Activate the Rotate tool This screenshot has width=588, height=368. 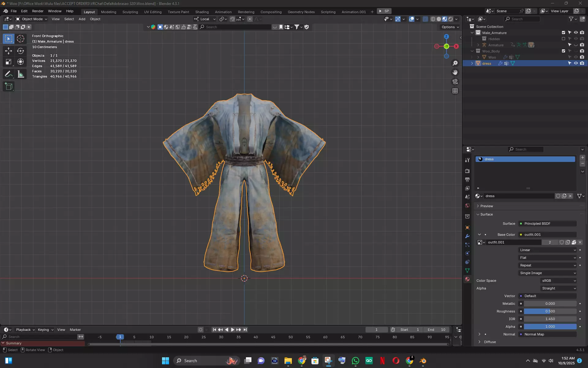(x=21, y=51)
